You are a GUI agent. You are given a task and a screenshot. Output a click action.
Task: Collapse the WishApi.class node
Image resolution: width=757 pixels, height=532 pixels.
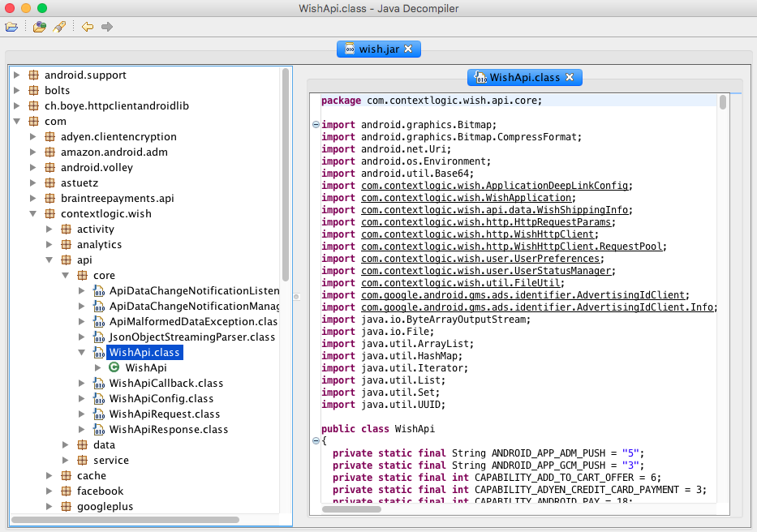(x=82, y=353)
